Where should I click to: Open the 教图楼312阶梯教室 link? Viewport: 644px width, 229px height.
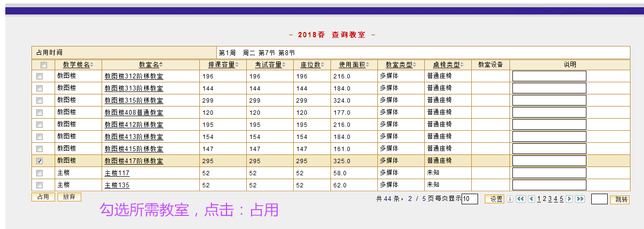[134, 76]
